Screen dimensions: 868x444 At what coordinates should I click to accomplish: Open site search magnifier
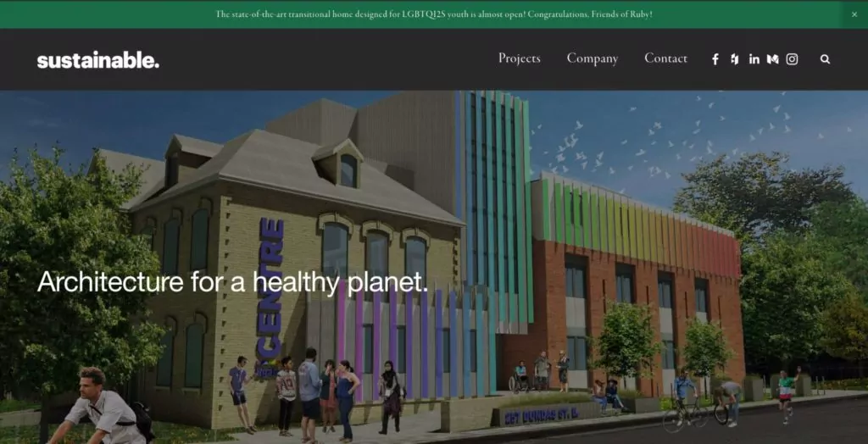click(x=825, y=59)
